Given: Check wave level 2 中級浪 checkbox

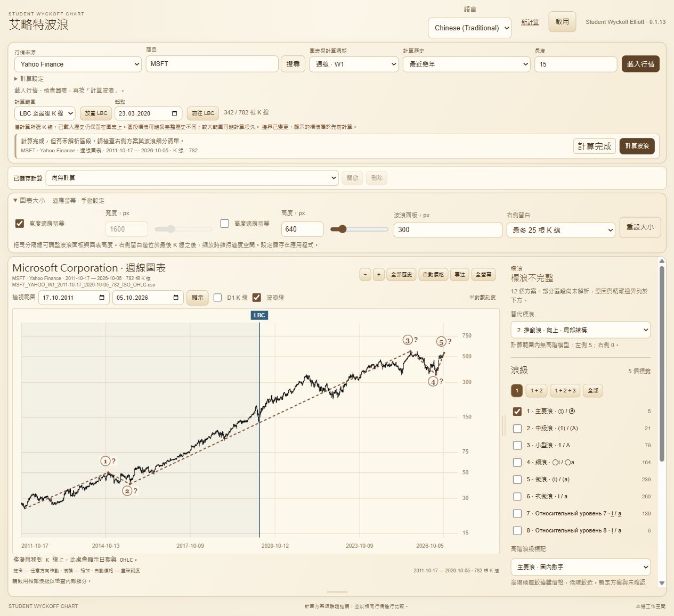Looking at the screenshot, I should (x=517, y=429).
